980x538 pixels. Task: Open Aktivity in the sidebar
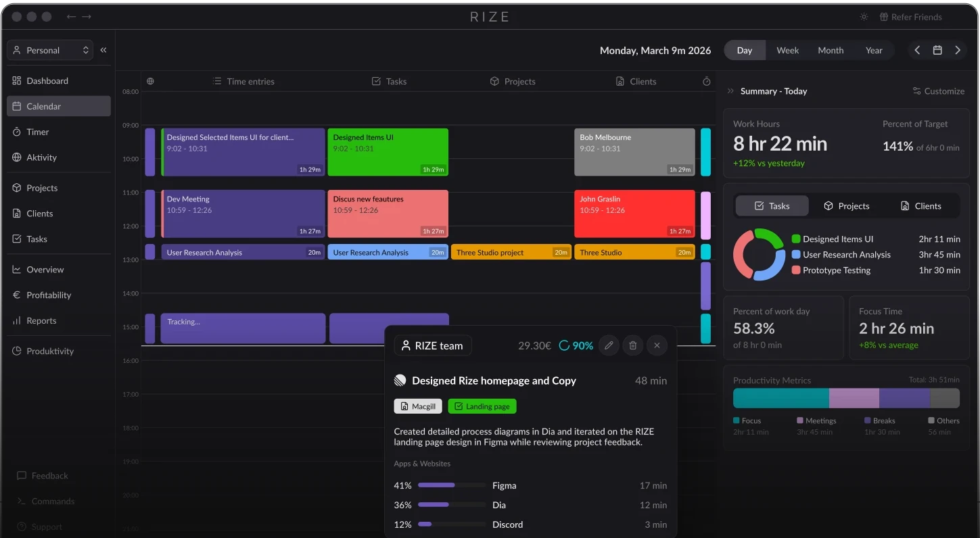59,157
